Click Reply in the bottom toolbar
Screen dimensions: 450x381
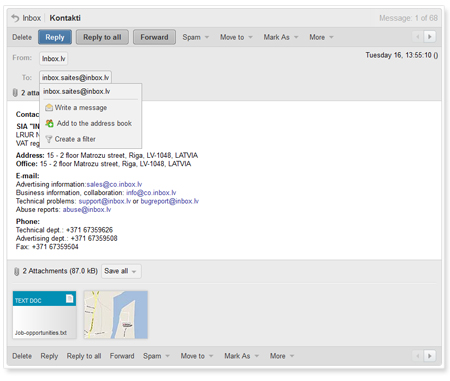point(49,356)
